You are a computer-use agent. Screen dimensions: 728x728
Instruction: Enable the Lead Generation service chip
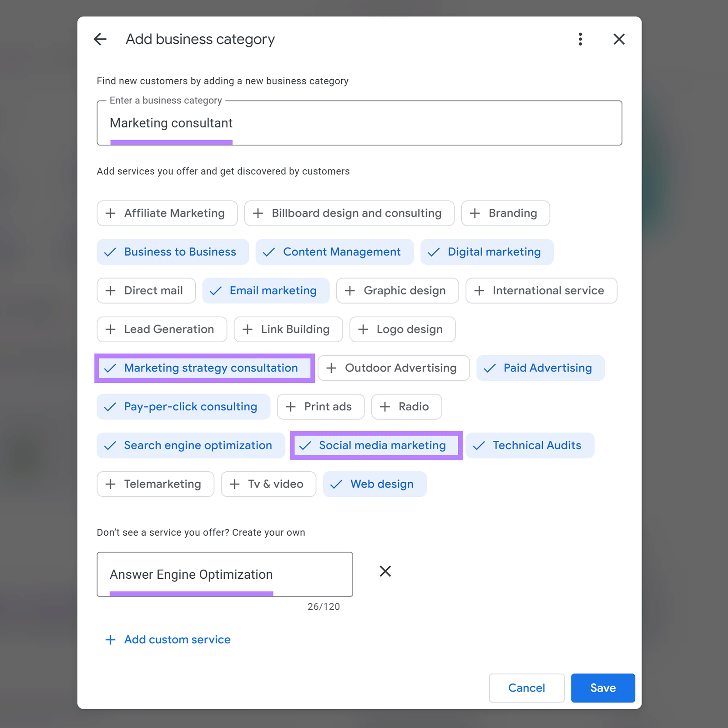pyautogui.click(x=162, y=329)
